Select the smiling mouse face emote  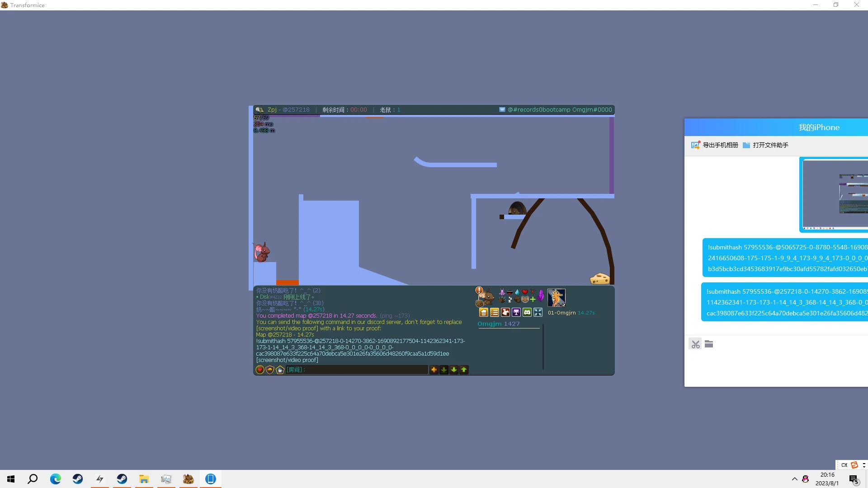coord(525,299)
